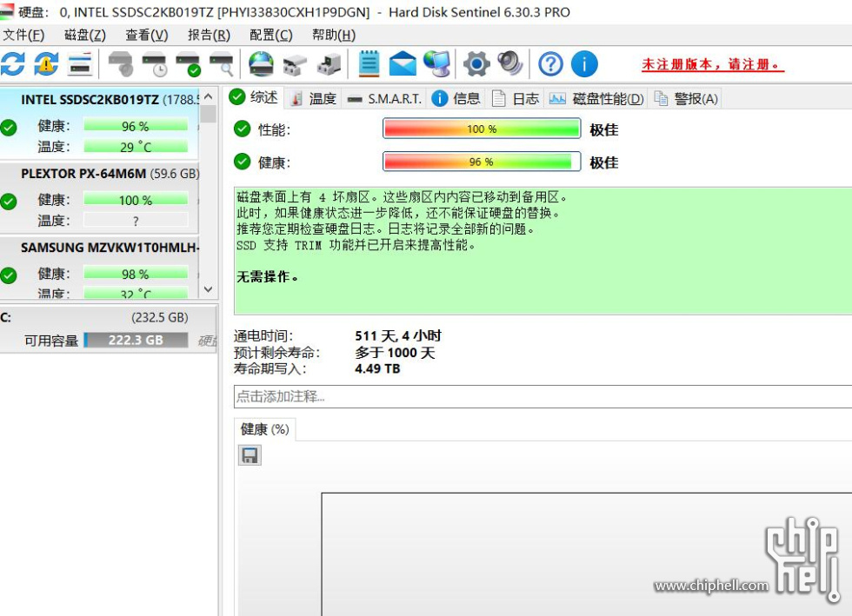The height and width of the screenshot is (616, 852).
Task: Open help with the question mark icon
Action: (550, 63)
